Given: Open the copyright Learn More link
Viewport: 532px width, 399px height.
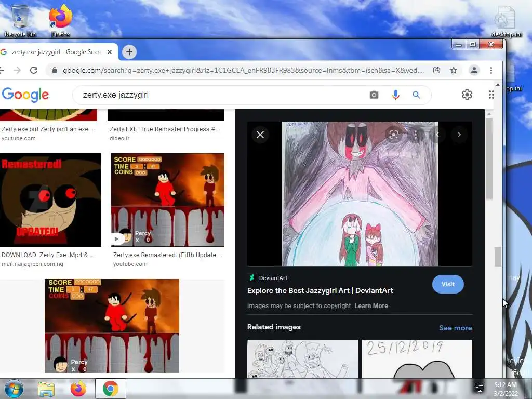Looking at the screenshot, I should (371, 305).
